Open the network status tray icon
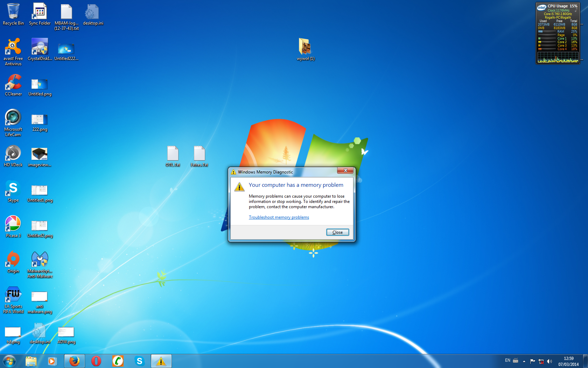This screenshot has width=588, height=368. [541, 361]
